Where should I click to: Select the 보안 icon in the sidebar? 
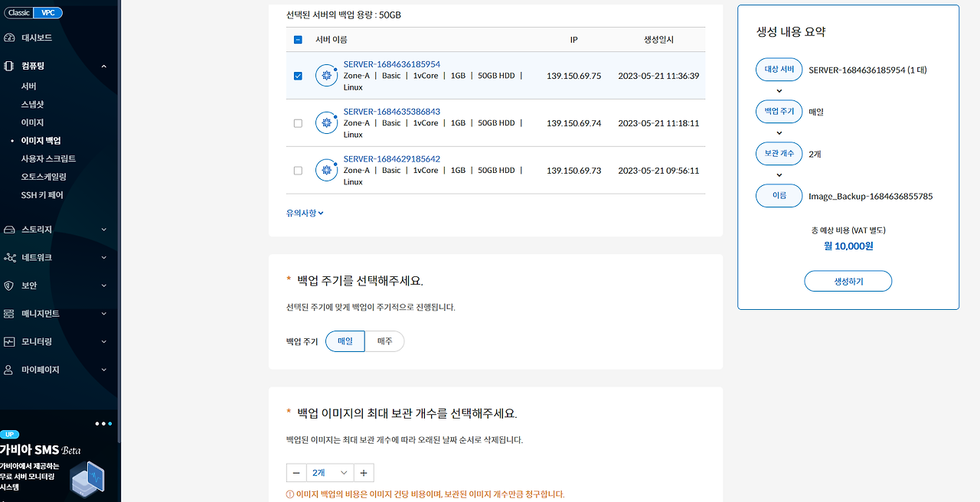tap(9, 285)
